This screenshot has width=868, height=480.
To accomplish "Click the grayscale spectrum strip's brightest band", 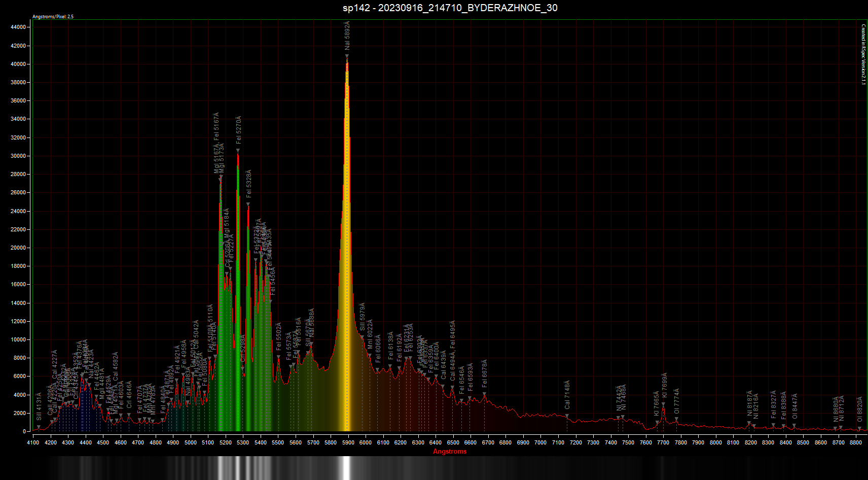I will tap(347, 468).
